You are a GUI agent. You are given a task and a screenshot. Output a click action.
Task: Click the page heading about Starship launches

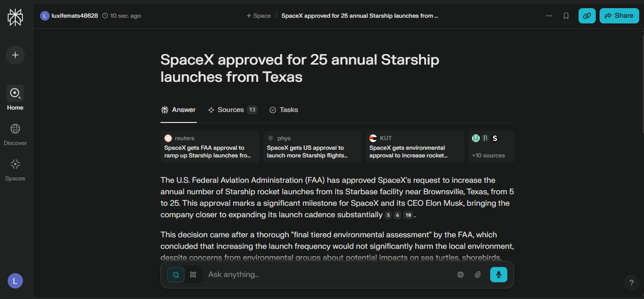point(300,68)
